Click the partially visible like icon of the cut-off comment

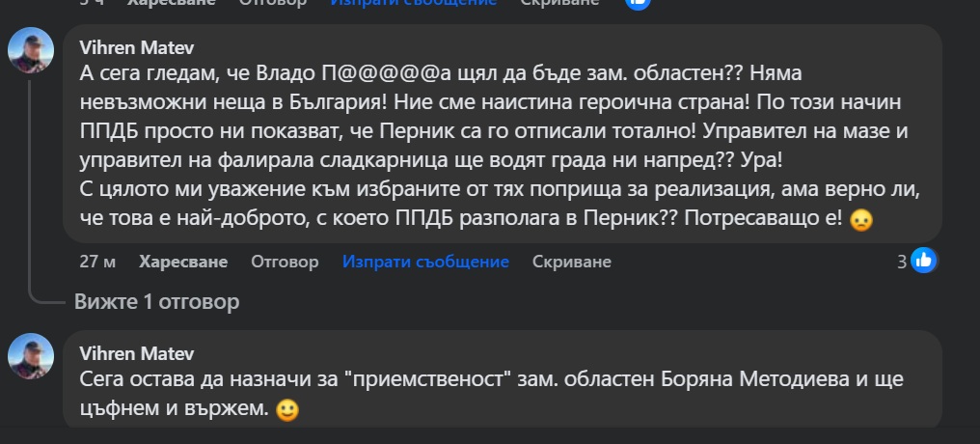tap(638, 3)
